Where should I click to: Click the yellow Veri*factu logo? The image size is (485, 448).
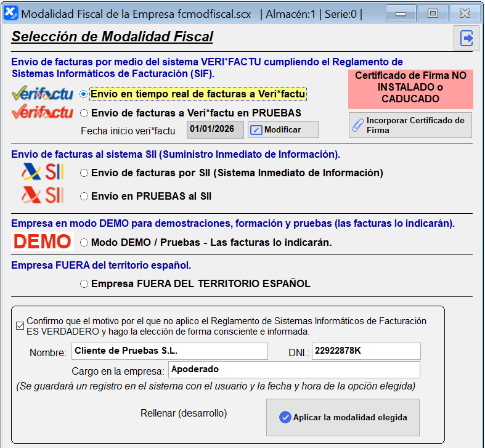pos(43,94)
